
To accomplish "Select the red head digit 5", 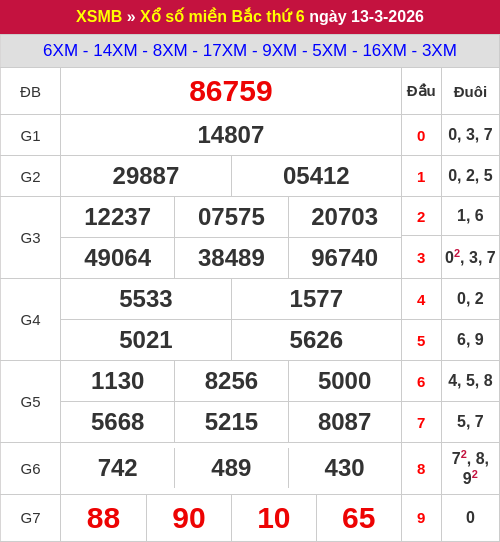I will pyautogui.click(x=421, y=341).
